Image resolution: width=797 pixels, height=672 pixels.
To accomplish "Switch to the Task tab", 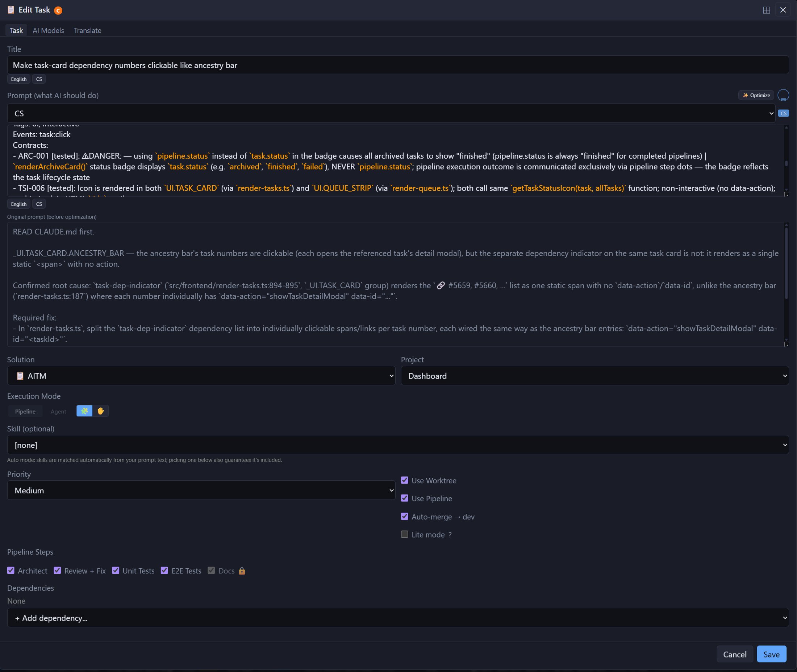I will point(16,30).
